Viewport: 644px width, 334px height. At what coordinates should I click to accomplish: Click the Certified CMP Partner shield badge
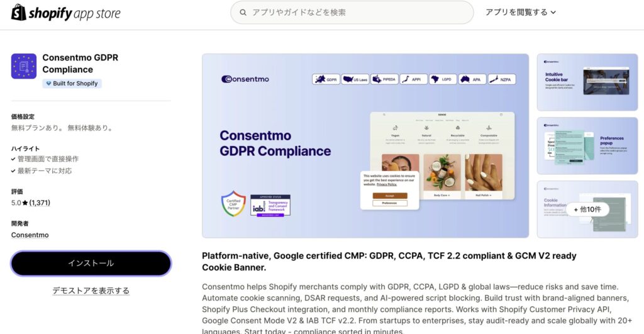[233, 203]
